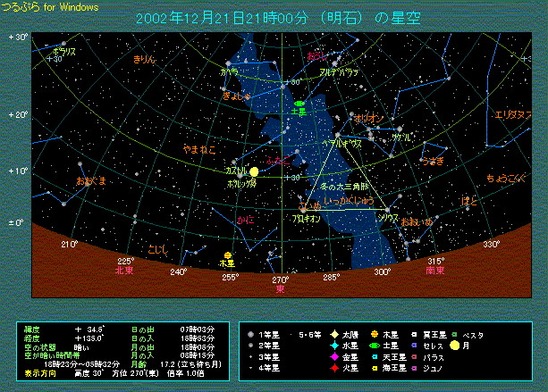Click the 東 (East) direction marker
548x392 pixels.
pos(280,288)
